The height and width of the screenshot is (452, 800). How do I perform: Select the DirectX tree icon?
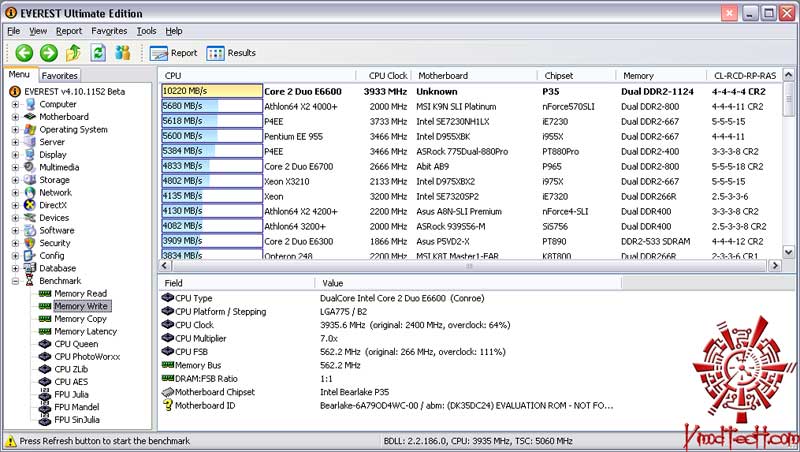pyautogui.click(x=30, y=205)
